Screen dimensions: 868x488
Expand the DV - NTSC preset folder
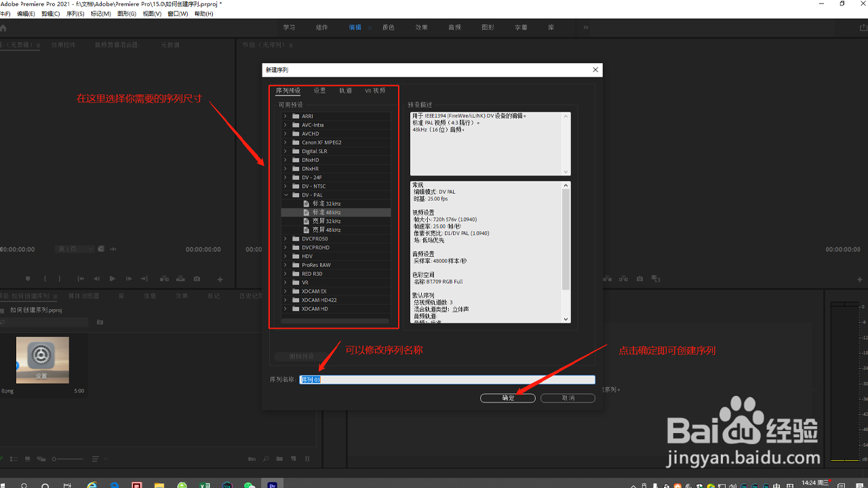(285, 186)
